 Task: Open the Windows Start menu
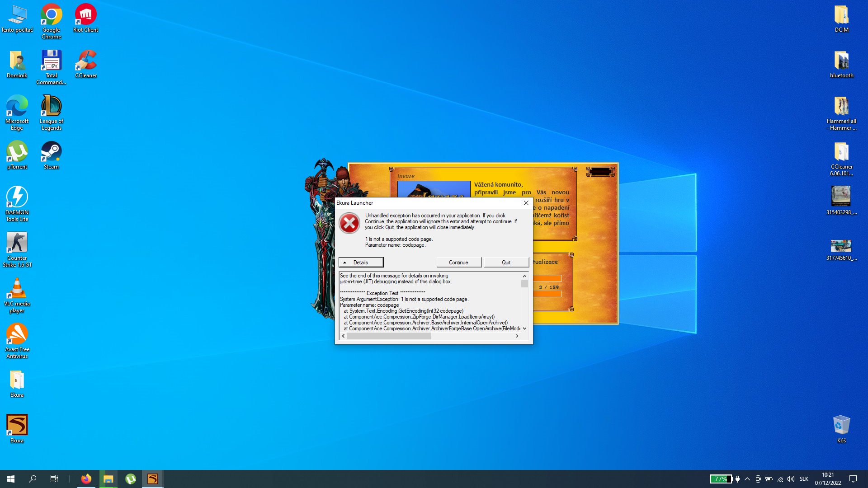11,479
